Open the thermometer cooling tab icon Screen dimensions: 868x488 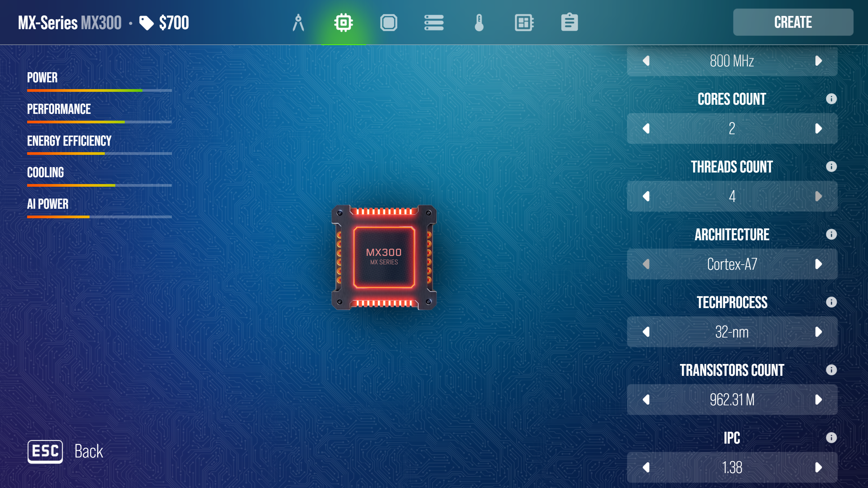(x=479, y=23)
